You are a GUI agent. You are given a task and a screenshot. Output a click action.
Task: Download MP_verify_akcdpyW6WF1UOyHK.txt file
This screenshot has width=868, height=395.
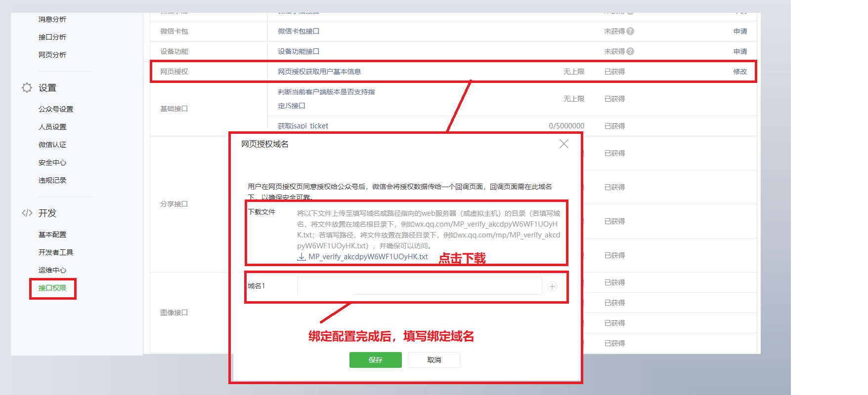(x=368, y=257)
